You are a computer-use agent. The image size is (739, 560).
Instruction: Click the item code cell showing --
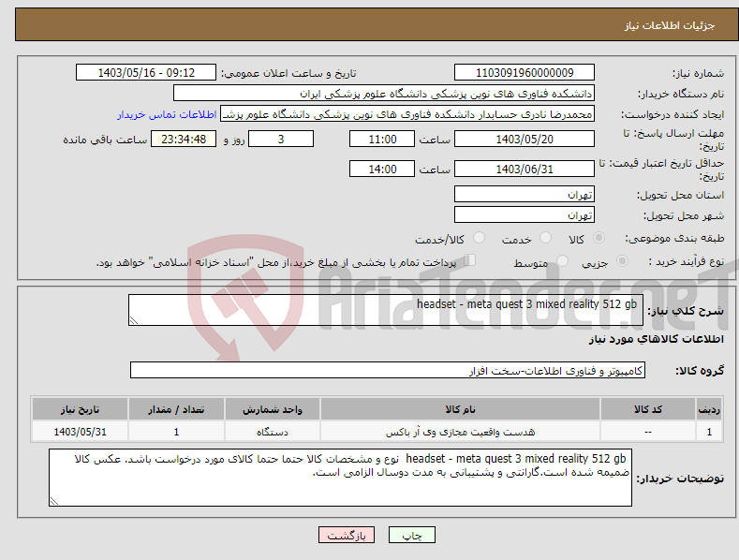(648, 432)
